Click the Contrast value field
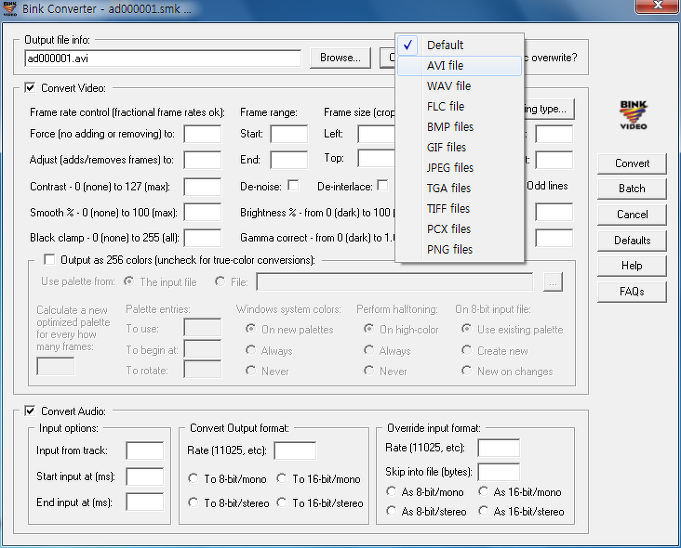The width and height of the screenshot is (681, 548). click(202, 187)
